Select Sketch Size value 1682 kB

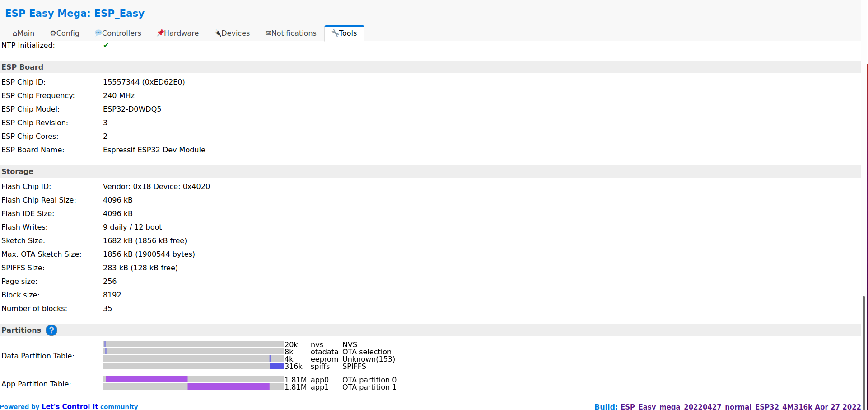145,241
